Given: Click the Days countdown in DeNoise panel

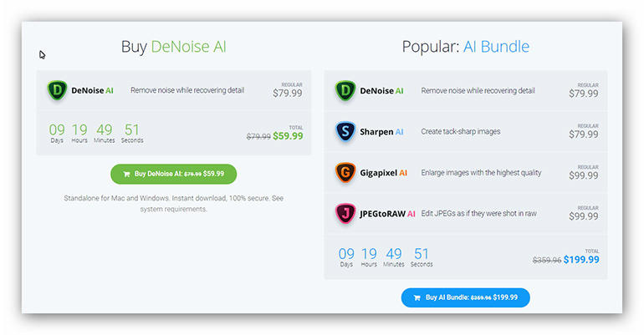Looking at the screenshot, I should pyautogui.click(x=57, y=132).
